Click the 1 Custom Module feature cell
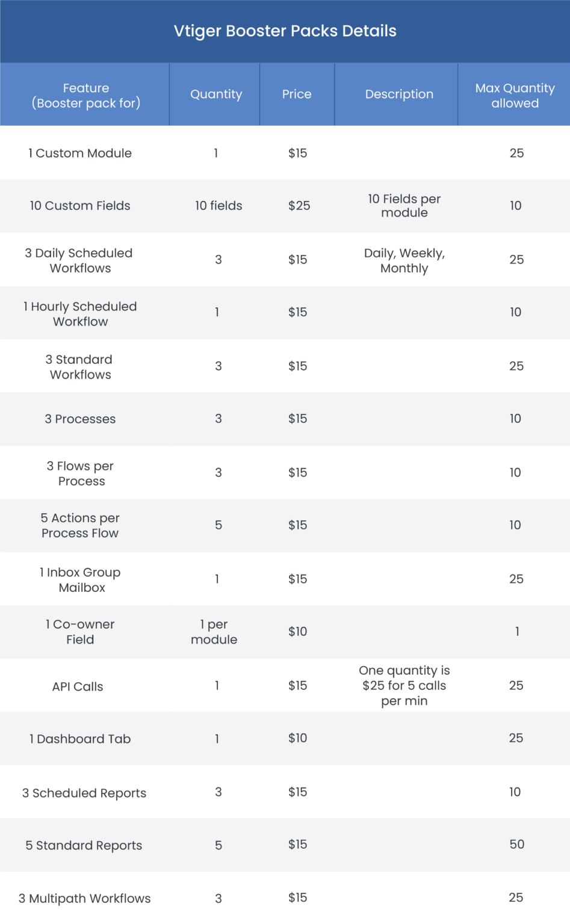 click(80, 153)
